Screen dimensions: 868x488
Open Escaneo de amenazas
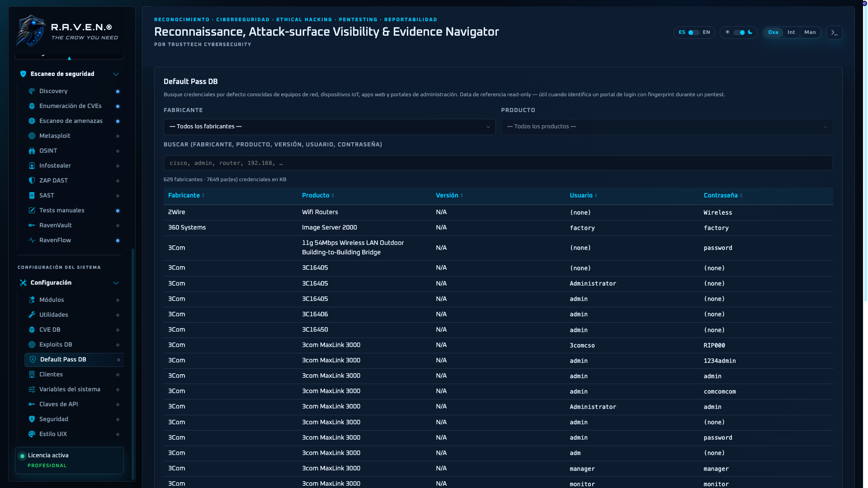[74, 121]
